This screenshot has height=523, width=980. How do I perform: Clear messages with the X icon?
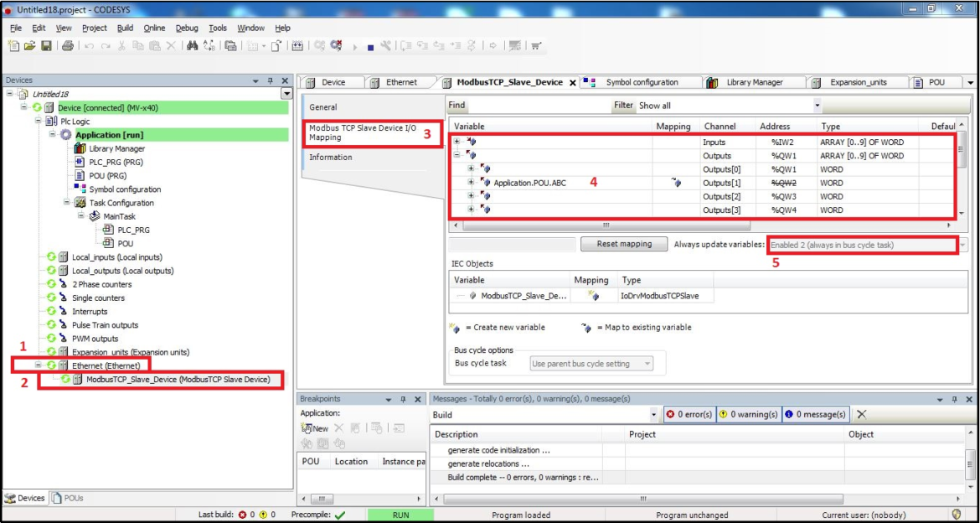(861, 415)
